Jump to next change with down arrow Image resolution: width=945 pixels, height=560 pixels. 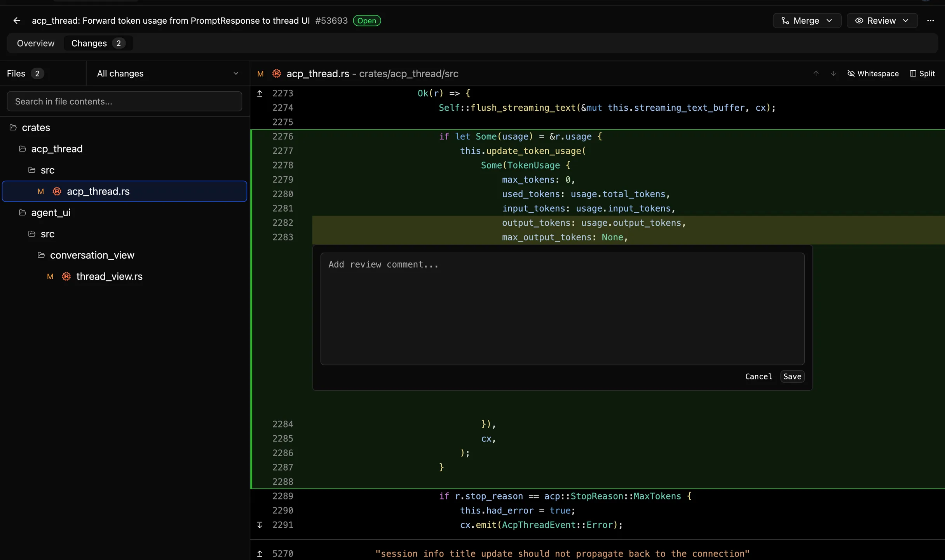pos(833,73)
